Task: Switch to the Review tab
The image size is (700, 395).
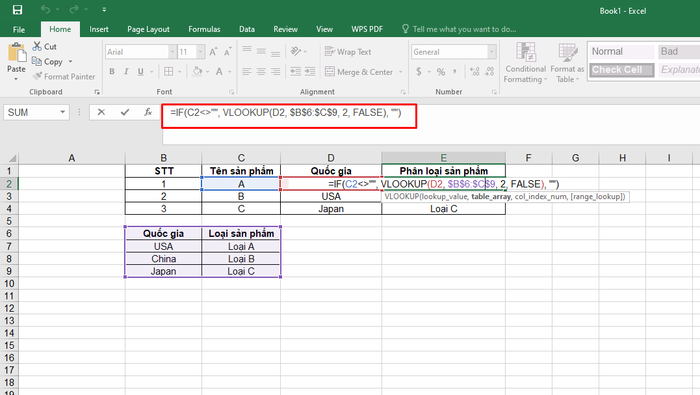Action: point(285,29)
